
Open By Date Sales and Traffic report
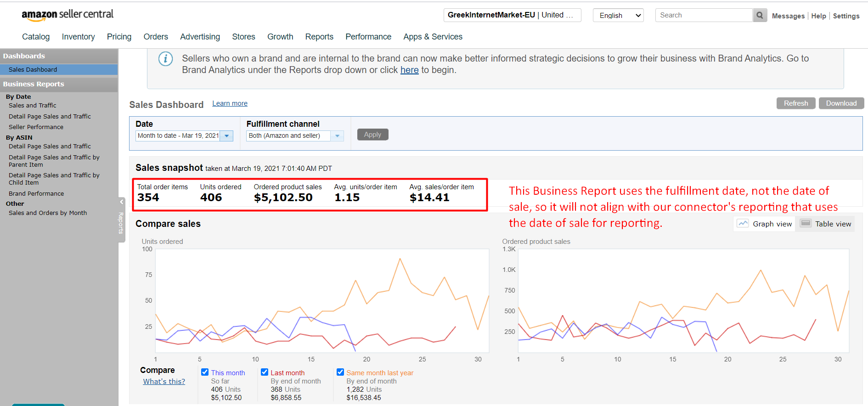tap(32, 105)
